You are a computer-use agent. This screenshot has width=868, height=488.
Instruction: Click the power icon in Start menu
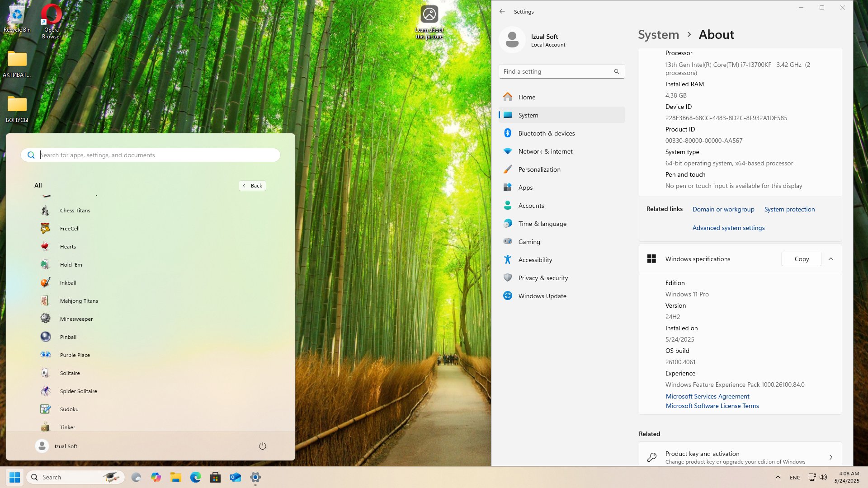point(263,446)
